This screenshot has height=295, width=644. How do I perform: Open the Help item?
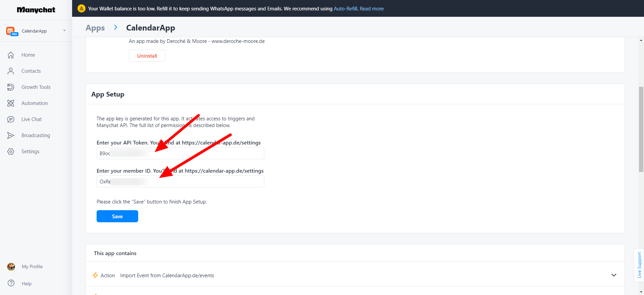26,284
